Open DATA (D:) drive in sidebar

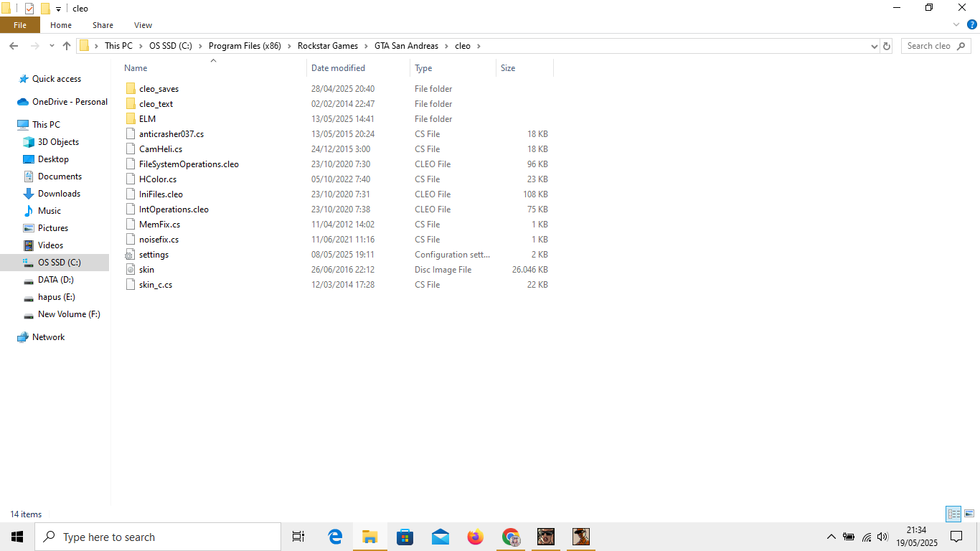(x=55, y=280)
